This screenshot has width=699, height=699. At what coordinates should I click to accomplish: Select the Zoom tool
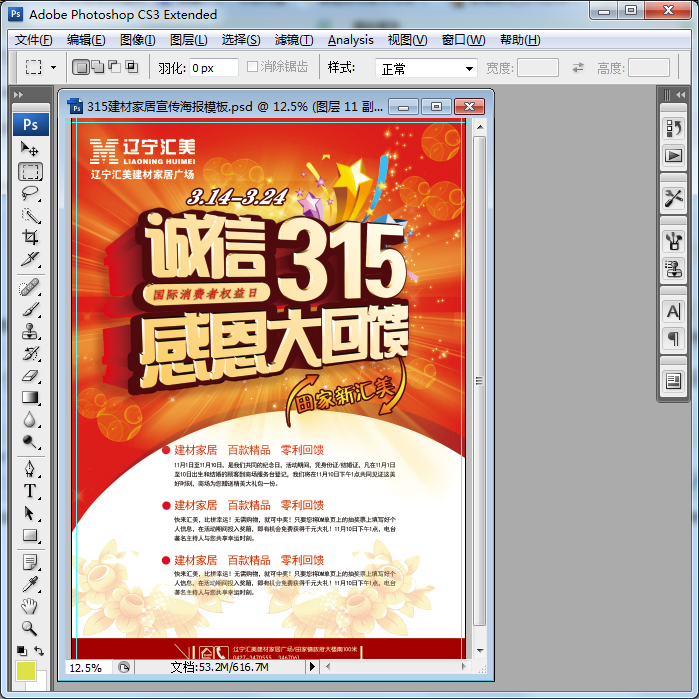(x=30, y=629)
